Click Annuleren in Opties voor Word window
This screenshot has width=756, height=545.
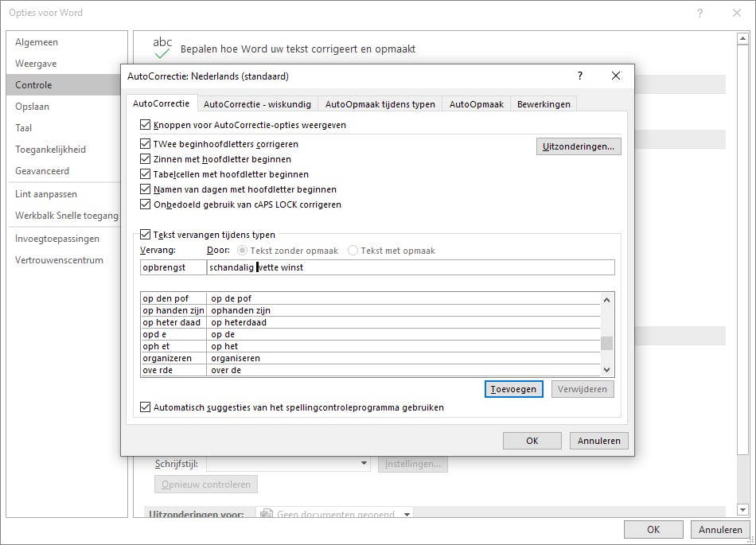(x=720, y=530)
